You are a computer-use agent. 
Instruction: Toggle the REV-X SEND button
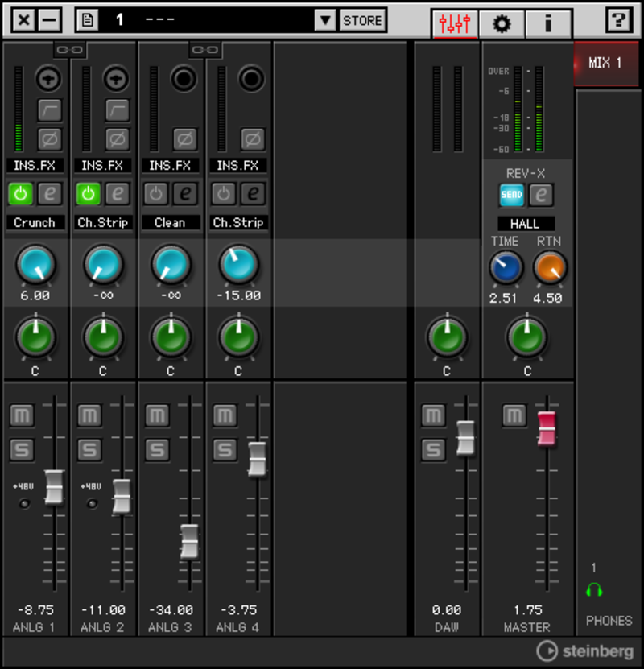click(x=512, y=196)
